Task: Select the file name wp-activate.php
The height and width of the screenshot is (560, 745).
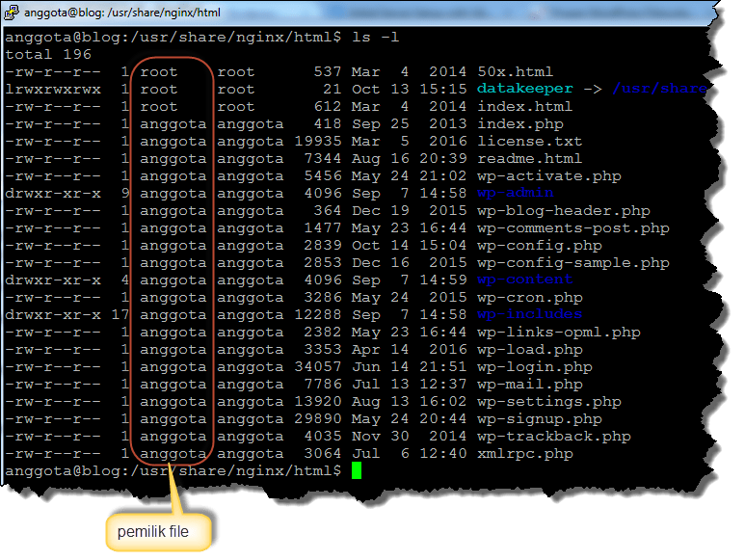Action: click(549, 176)
